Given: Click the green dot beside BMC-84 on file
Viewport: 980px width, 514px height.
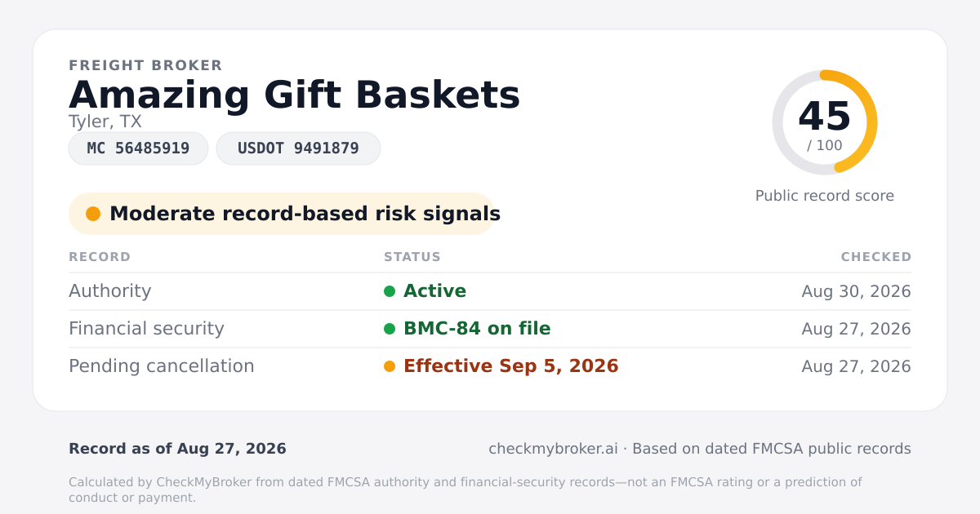Looking at the screenshot, I should tap(390, 329).
